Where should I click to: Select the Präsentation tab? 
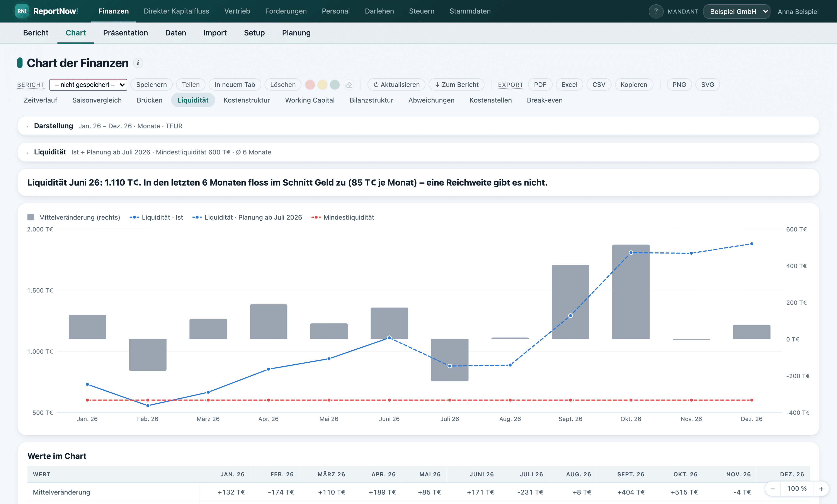coord(125,33)
